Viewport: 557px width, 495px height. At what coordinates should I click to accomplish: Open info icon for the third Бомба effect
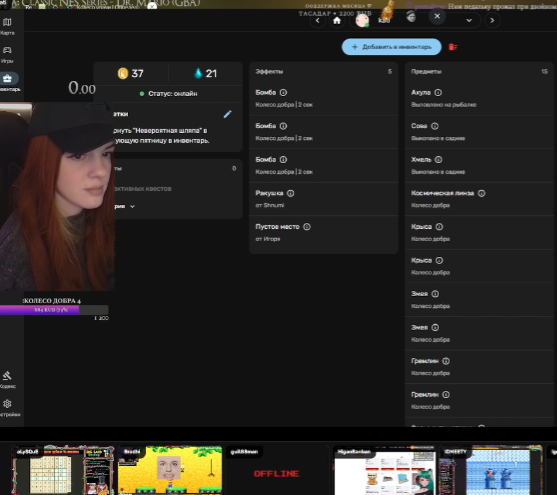283,160
